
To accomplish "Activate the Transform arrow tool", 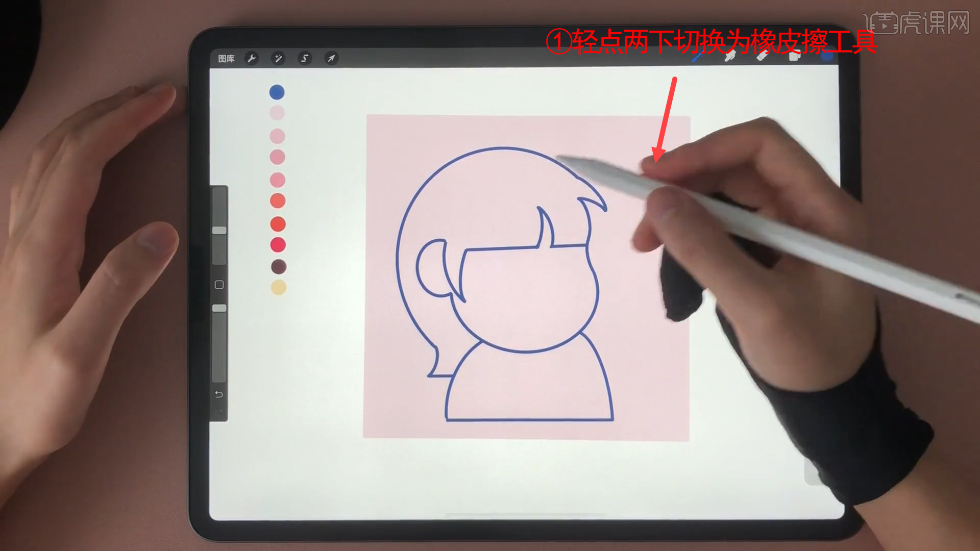I will (x=331, y=58).
